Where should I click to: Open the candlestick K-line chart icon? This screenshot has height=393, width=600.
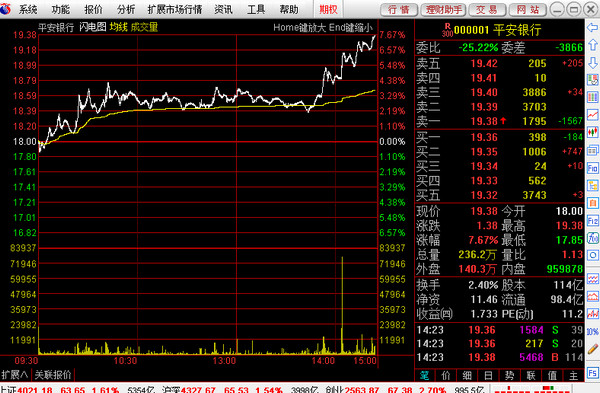point(592,132)
